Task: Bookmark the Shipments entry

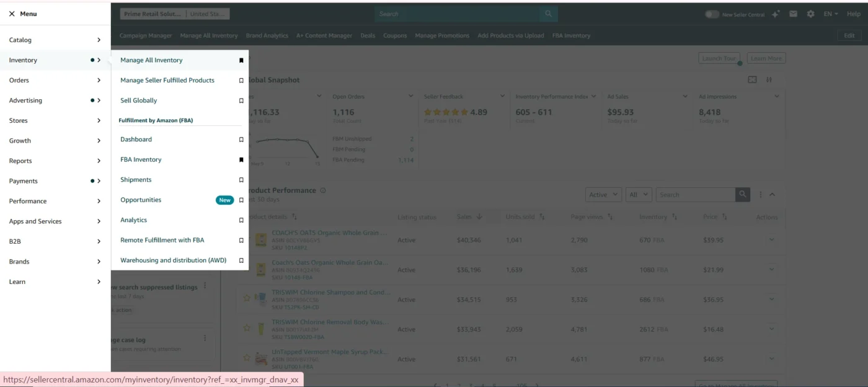Action: click(x=241, y=180)
